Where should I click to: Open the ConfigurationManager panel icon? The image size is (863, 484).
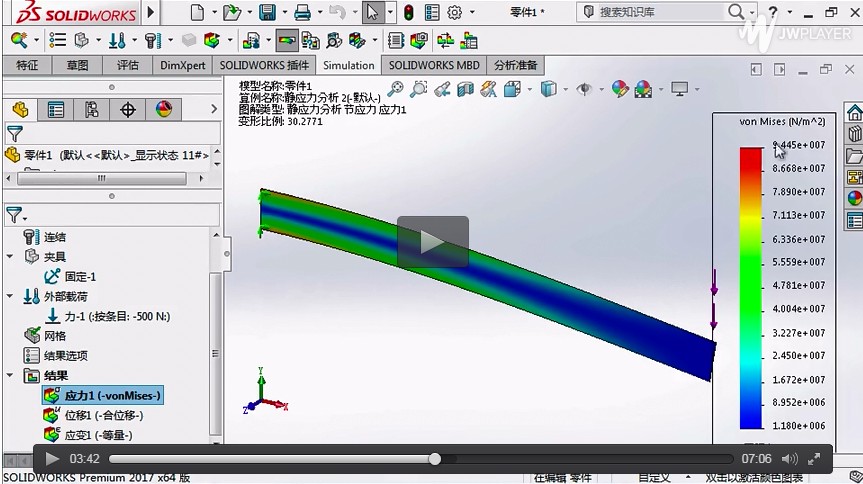(x=92, y=109)
